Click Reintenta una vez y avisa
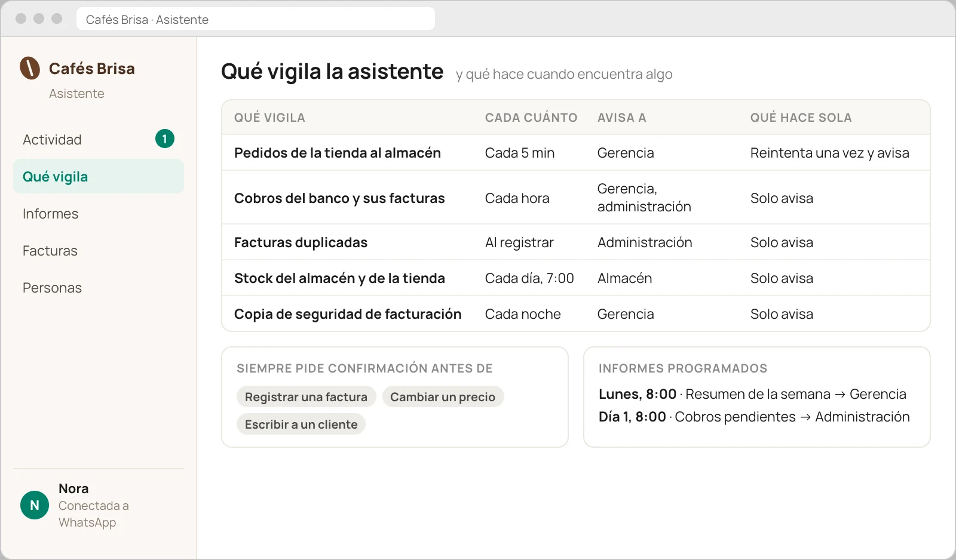This screenshot has height=560, width=956. click(829, 153)
